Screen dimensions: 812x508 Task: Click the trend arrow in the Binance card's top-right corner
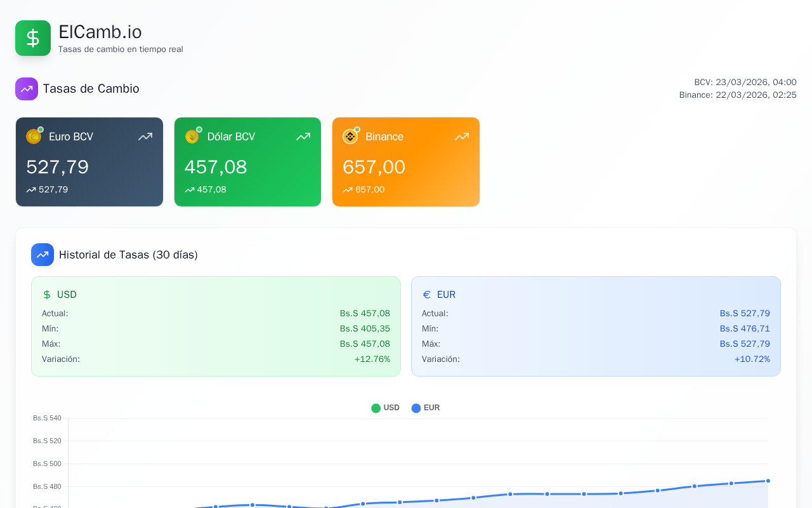click(x=462, y=137)
